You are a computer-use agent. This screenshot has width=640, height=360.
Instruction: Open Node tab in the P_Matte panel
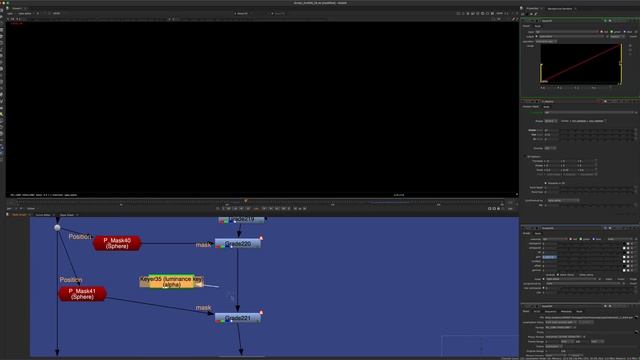[x=546, y=107]
